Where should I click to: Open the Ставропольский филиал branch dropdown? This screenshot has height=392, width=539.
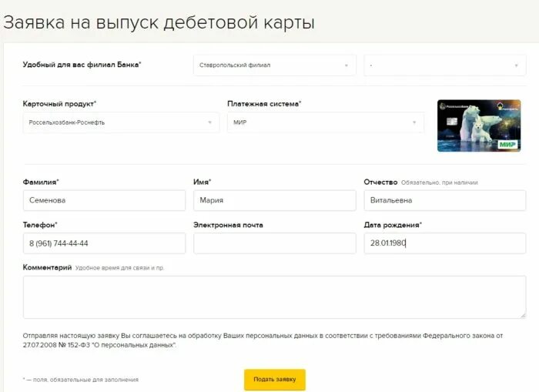coord(274,65)
